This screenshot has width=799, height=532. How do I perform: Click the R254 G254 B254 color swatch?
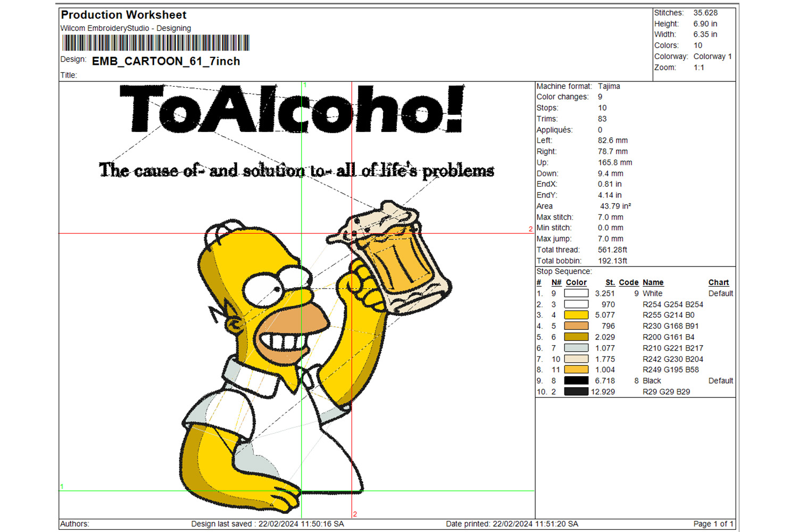coord(576,304)
